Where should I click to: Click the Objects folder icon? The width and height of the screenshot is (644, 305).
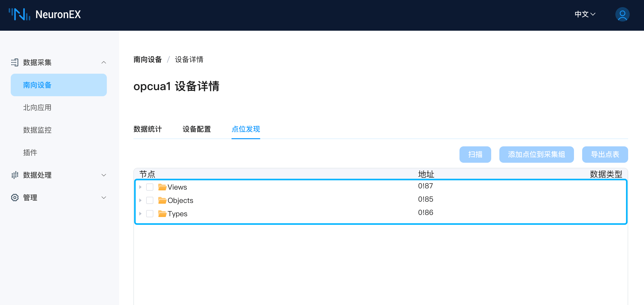pos(162,200)
